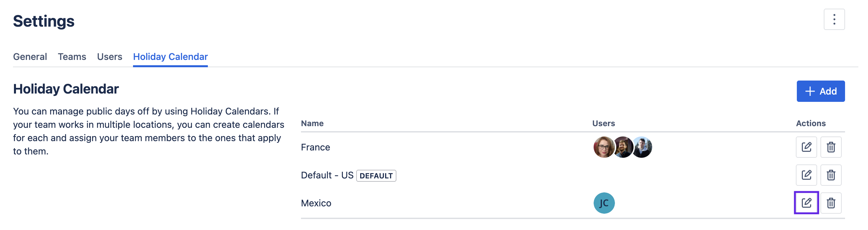Open the Teams tab

click(72, 57)
